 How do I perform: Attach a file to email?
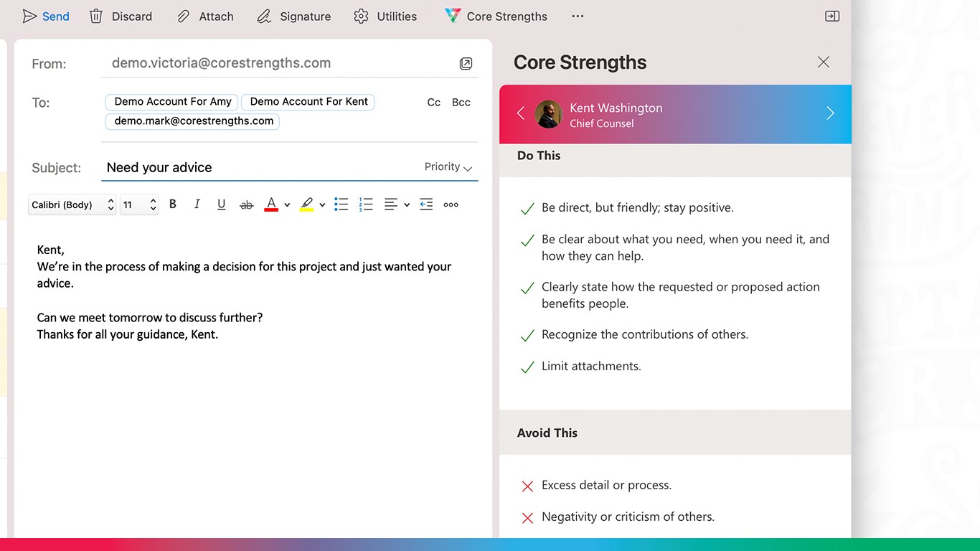click(x=205, y=17)
